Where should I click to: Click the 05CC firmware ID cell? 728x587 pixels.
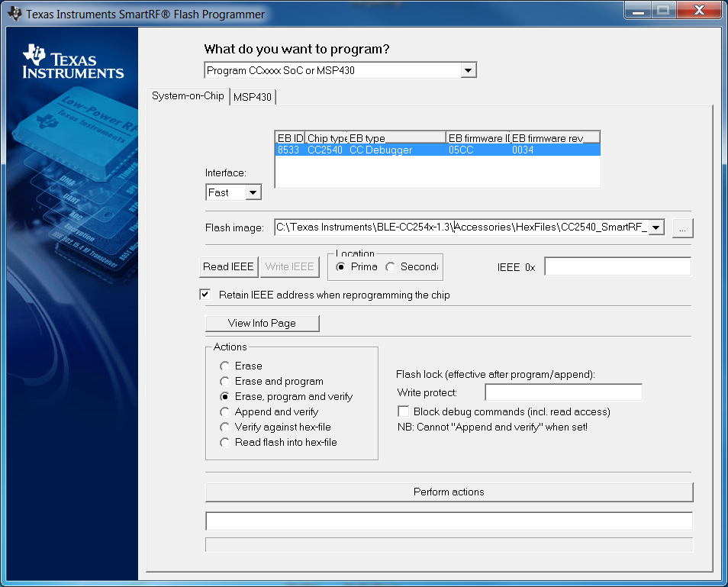[461, 150]
